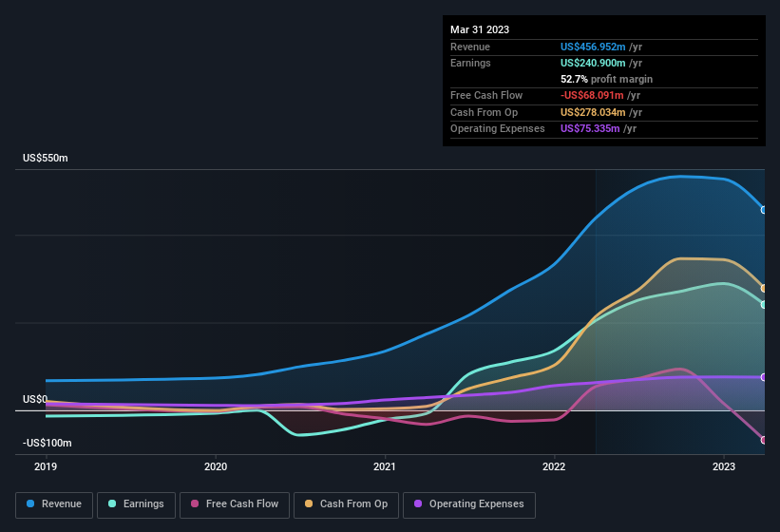Select the 2021 x-axis label
This screenshot has height=532, width=780.
[x=385, y=466]
